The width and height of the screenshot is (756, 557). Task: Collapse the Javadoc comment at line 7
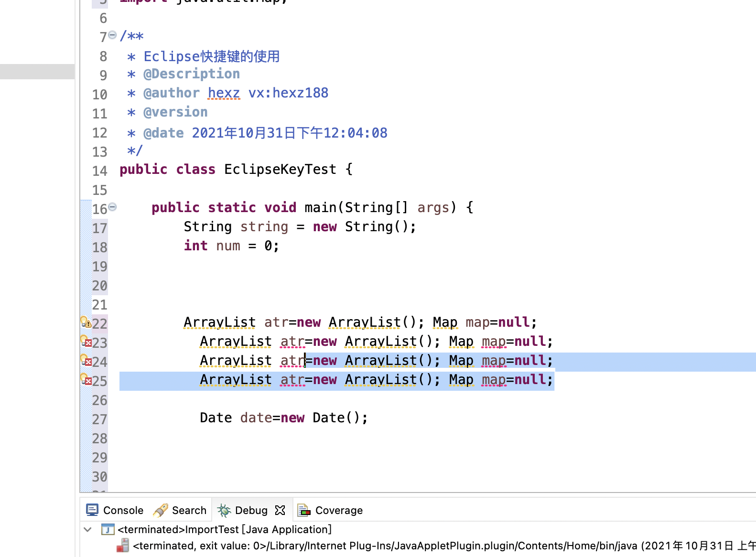(112, 35)
